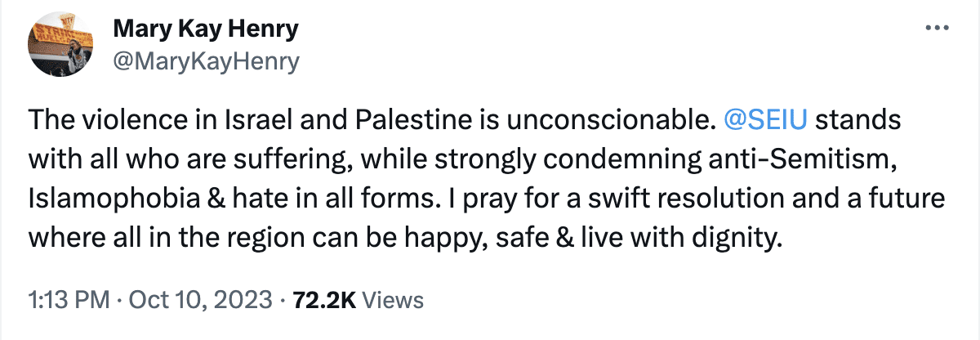
Task: Click the word "unconscionable" in the tweet
Action: pos(626,121)
